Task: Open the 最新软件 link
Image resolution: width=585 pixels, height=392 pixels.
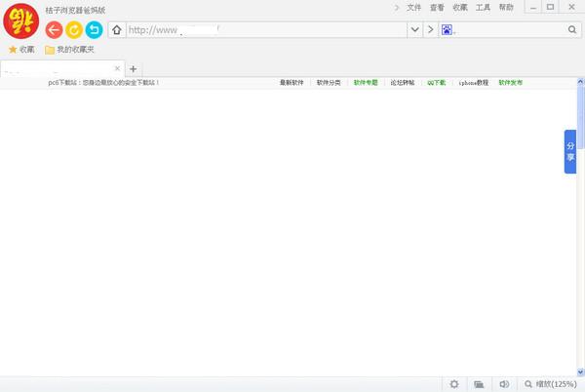Action: [x=292, y=83]
